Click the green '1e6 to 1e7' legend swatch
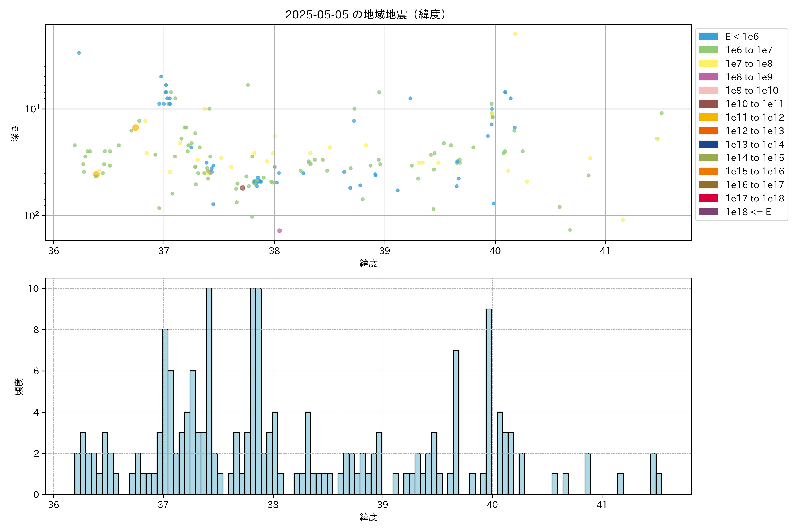The width and height of the screenshot is (798, 532). [708, 50]
